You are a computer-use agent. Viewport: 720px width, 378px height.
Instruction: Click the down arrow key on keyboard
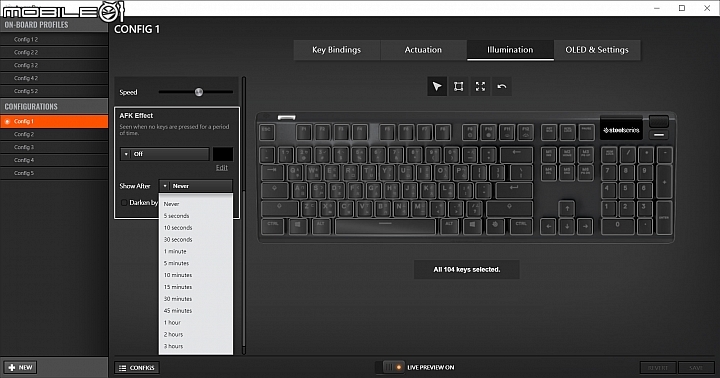(567, 226)
